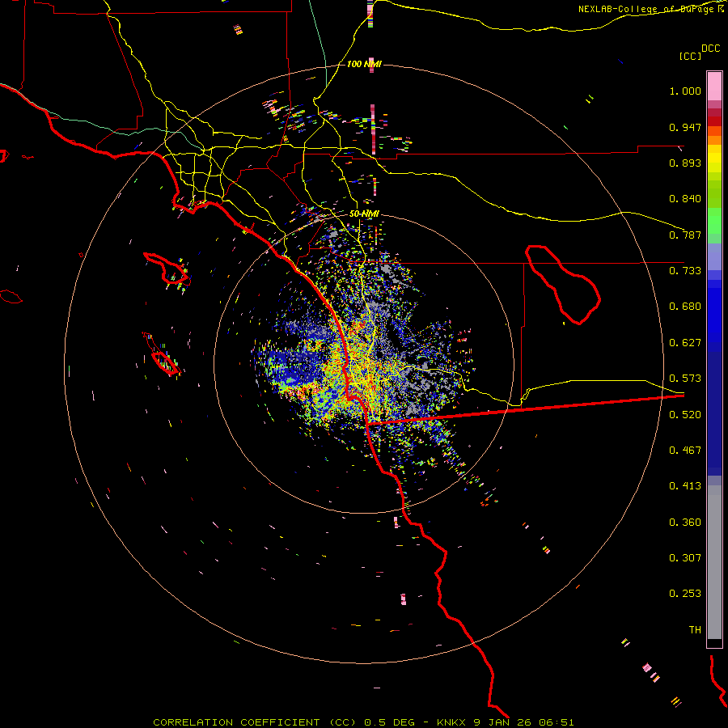Select the 0.520 scale value
The height and width of the screenshot is (728, 728).
tap(685, 415)
